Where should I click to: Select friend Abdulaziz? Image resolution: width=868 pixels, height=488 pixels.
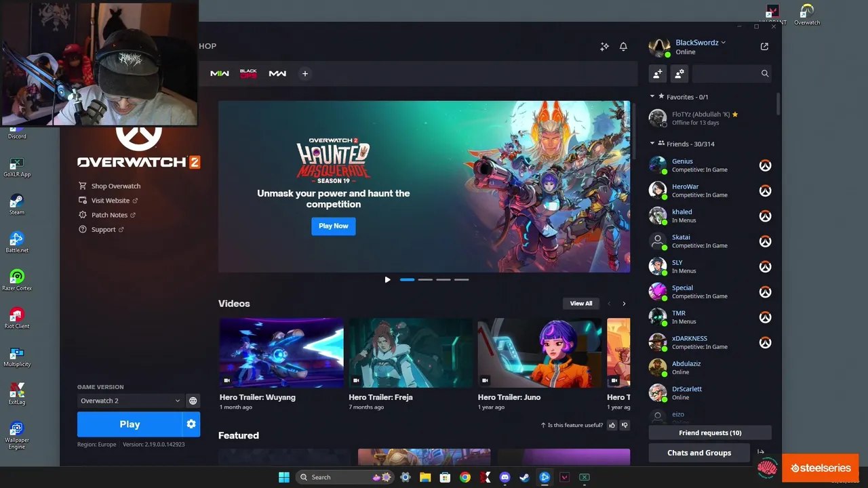(x=710, y=367)
